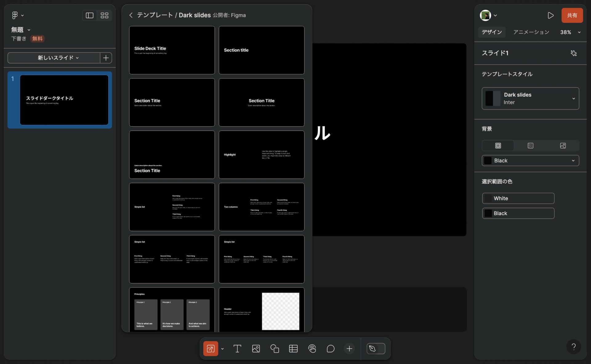Toggle the grid layout view icon
Image resolution: width=591 pixels, height=364 pixels.
[x=105, y=15]
